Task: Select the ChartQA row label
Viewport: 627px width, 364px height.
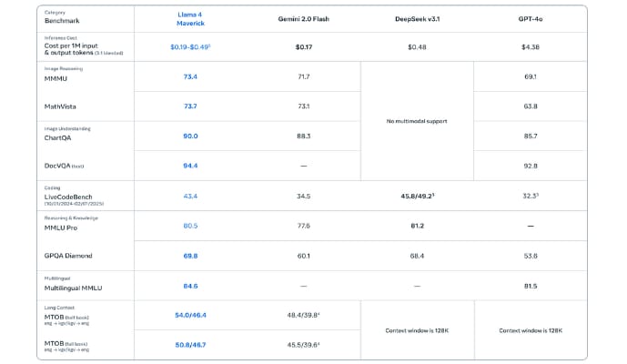Action: [x=58, y=136]
